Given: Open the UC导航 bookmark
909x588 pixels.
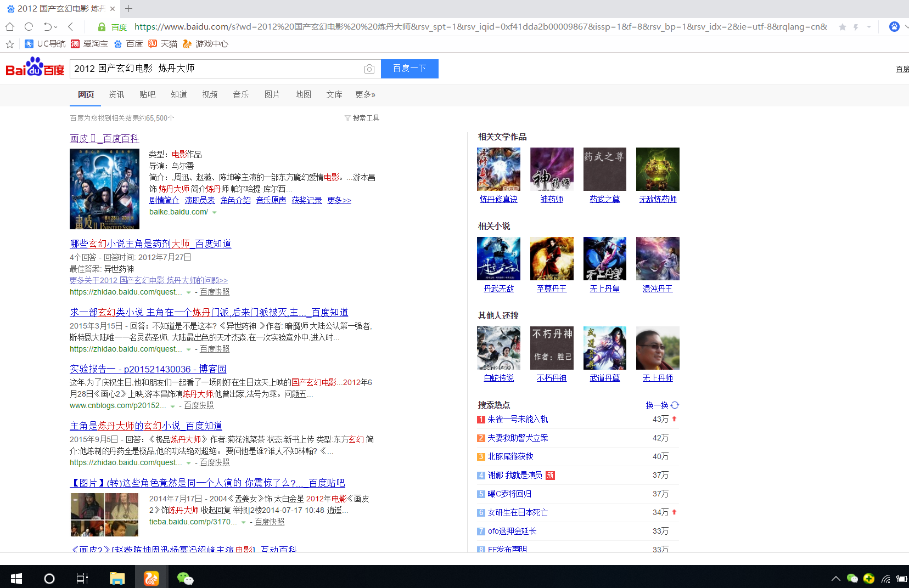Looking at the screenshot, I should (45, 44).
